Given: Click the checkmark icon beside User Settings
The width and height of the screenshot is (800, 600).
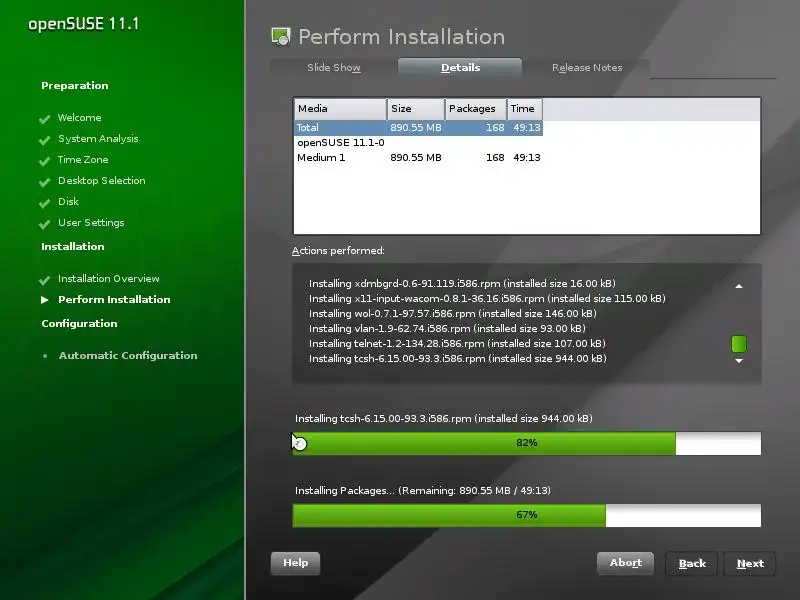Looking at the screenshot, I should 44,223.
